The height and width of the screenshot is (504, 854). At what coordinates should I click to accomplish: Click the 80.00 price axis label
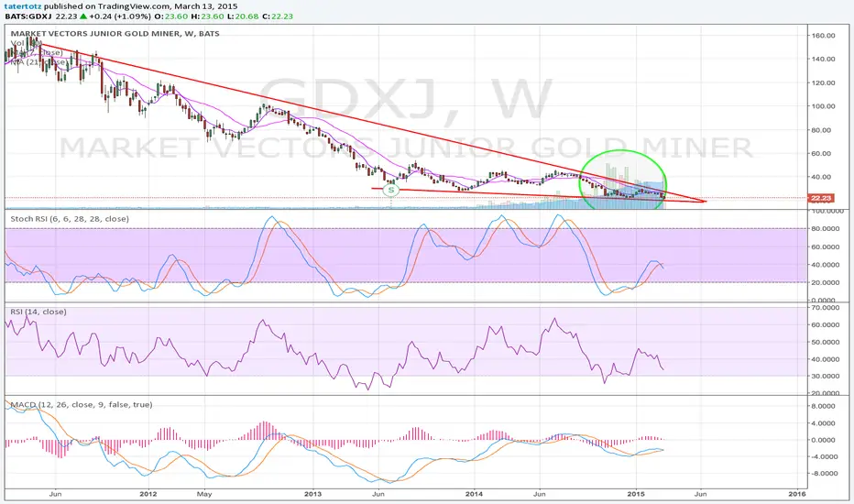click(x=823, y=130)
